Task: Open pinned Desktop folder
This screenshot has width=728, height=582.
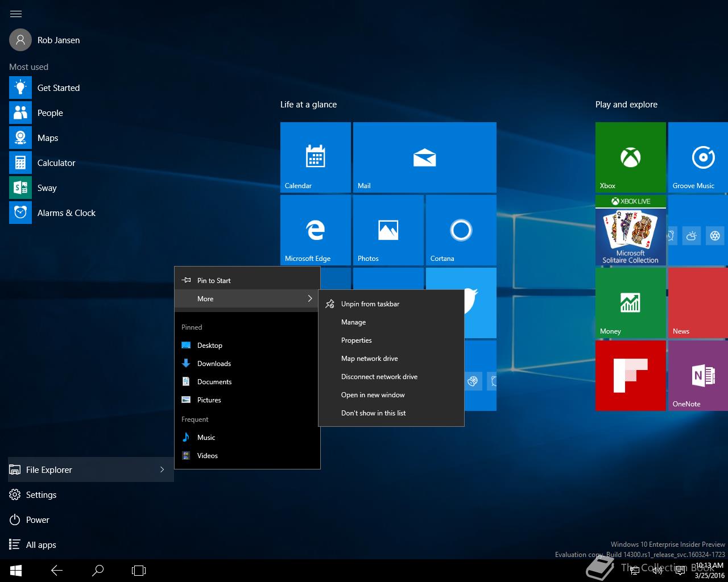Action: pyautogui.click(x=247, y=345)
